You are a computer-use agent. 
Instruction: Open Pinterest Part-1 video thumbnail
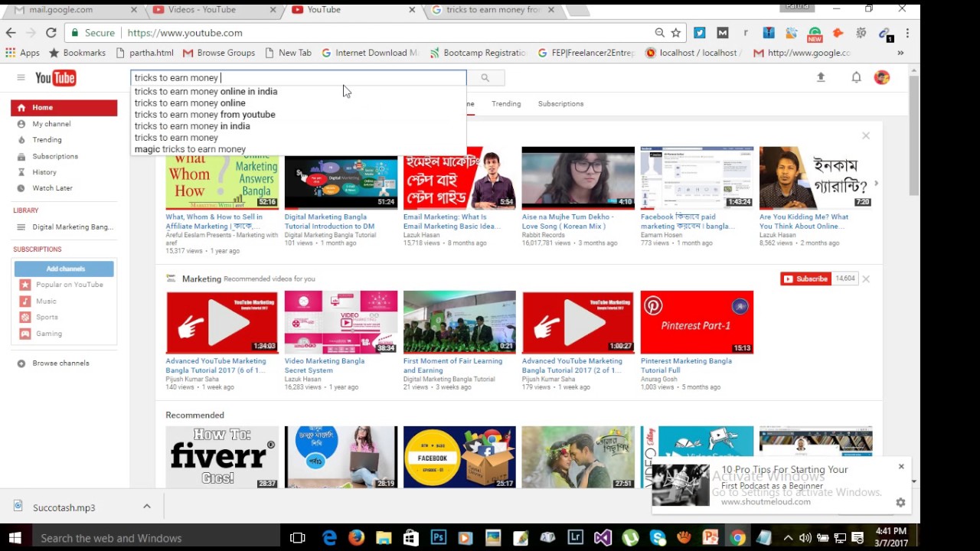pyautogui.click(x=697, y=322)
